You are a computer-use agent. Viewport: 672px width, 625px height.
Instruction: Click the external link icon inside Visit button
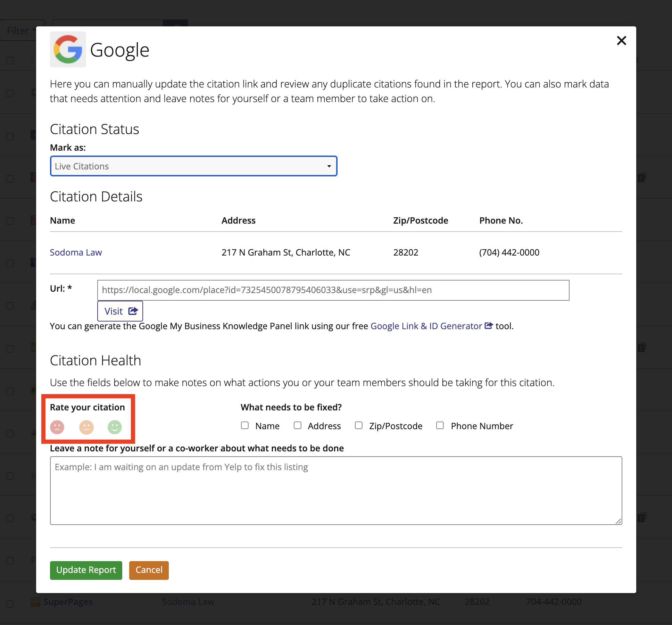(133, 311)
